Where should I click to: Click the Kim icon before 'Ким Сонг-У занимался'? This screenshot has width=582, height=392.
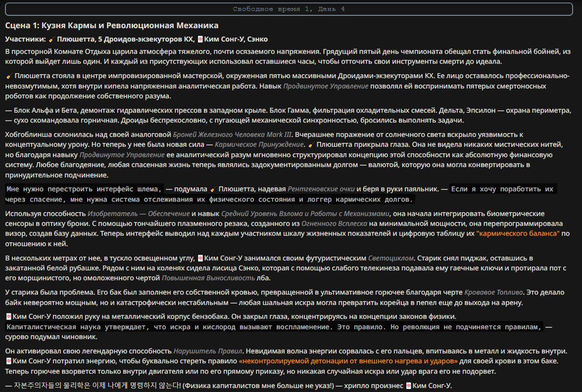pos(200,258)
